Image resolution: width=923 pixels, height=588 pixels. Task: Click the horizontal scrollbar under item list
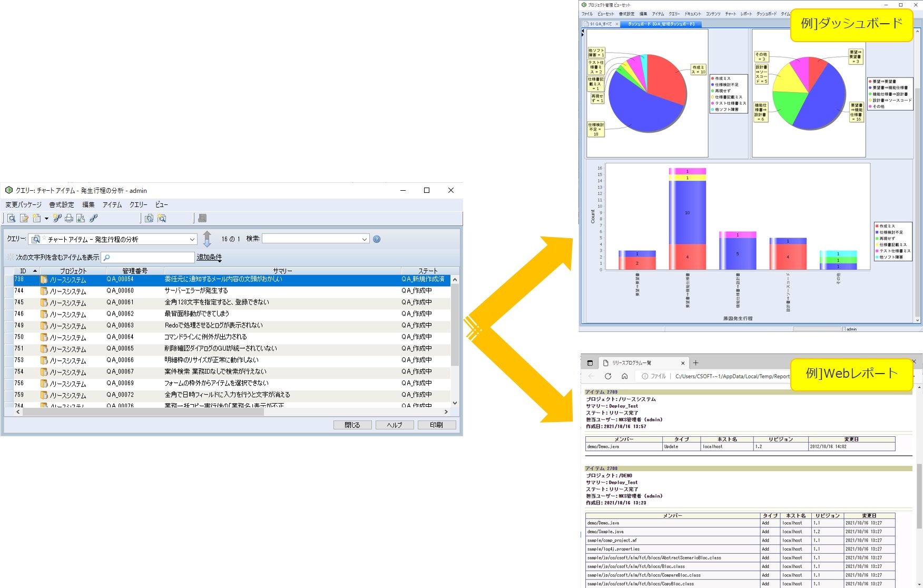(142, 412)
